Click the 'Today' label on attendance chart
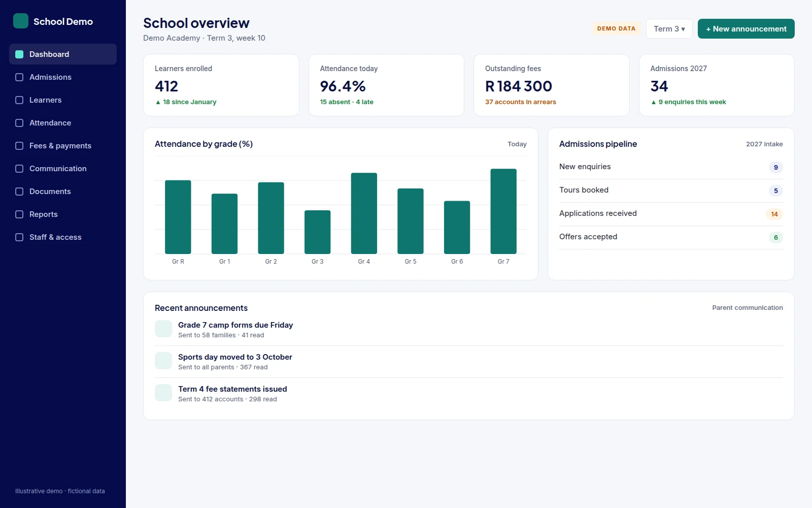Image resolution: width=812 pixels, height=508 pixels. [517, 144]
